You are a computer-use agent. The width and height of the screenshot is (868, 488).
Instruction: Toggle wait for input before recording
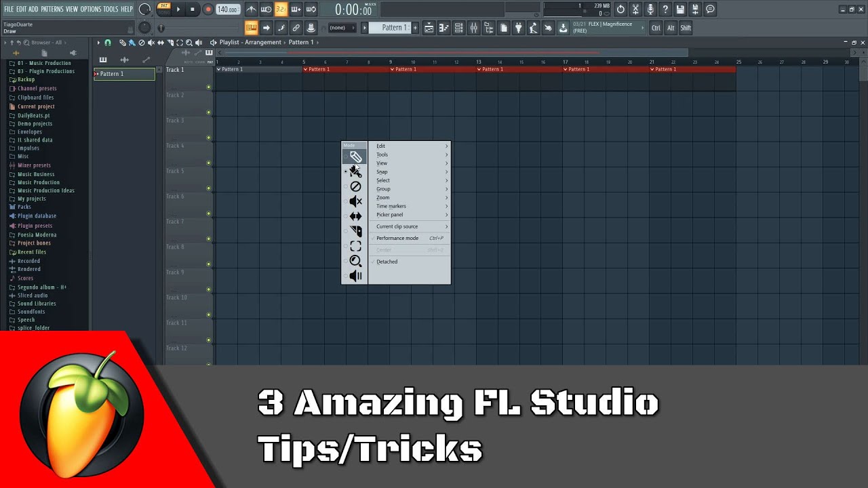coord(266,9)
